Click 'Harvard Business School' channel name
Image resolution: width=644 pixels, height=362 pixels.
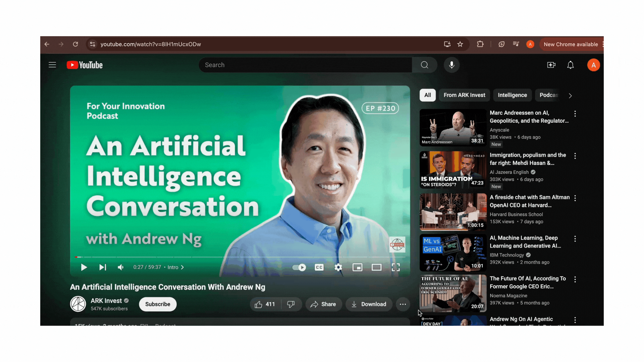tap(516, 215)
